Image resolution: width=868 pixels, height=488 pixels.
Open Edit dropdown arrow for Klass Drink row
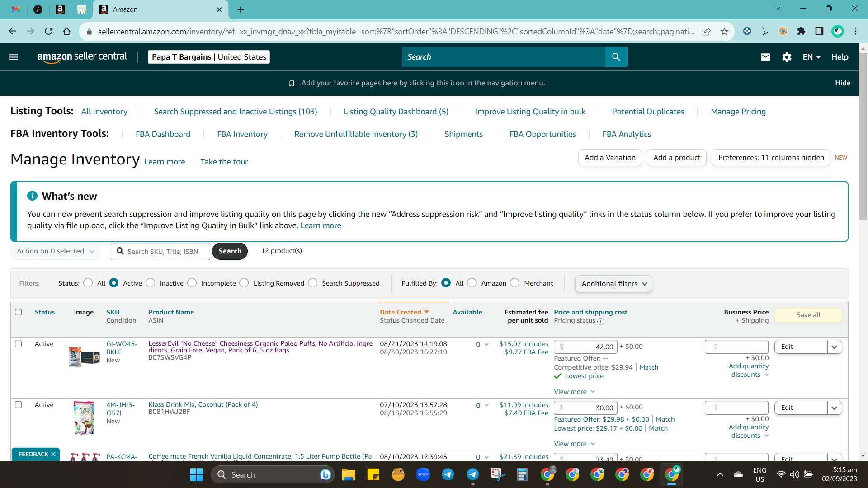coord(835,408)
